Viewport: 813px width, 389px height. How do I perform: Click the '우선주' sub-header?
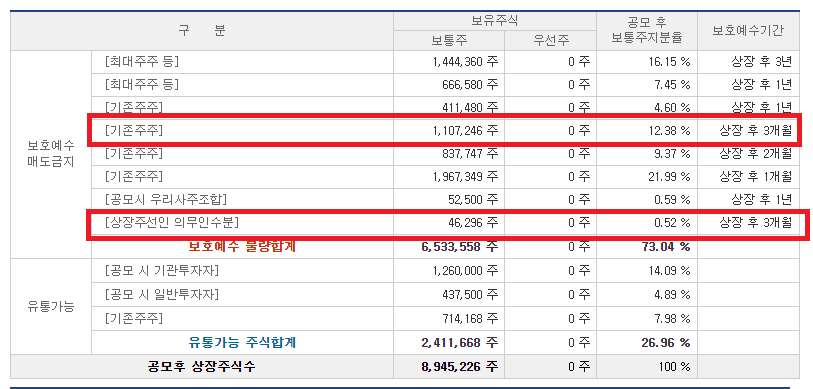[x=551, y=40]
